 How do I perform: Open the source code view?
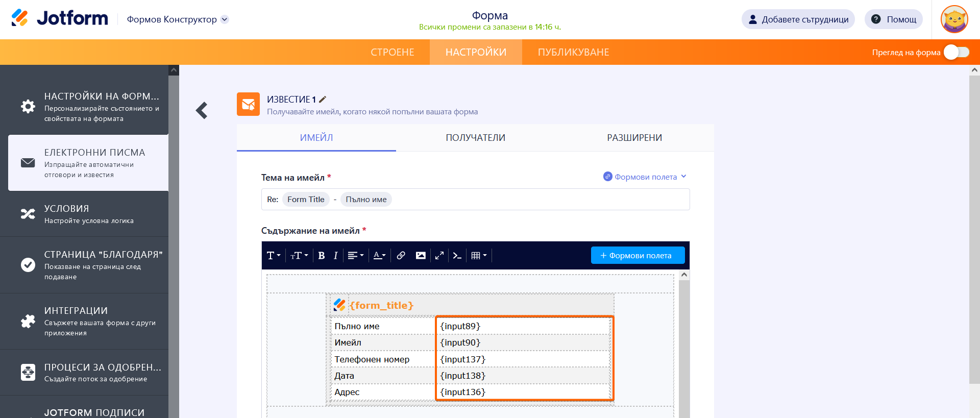click(457, 256)
